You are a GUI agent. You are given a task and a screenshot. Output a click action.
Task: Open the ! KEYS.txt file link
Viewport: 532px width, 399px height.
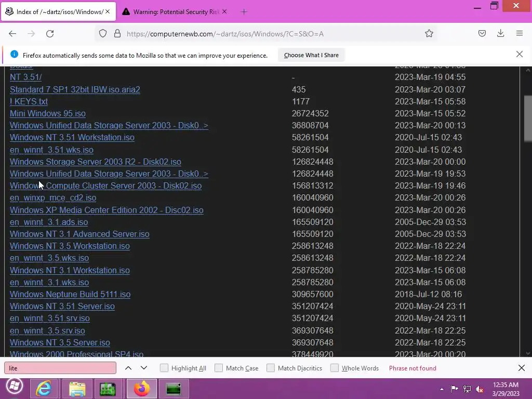pyautogui.click(x=29, y=101)
